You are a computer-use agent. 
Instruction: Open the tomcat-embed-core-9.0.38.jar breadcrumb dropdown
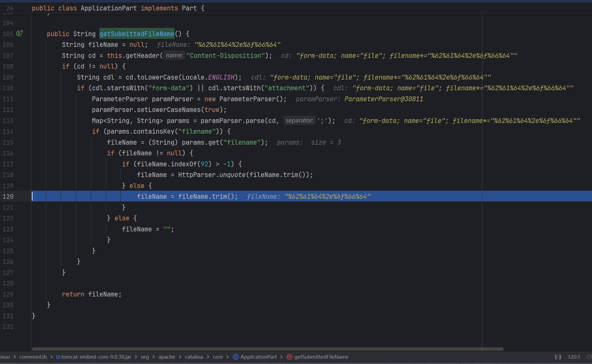click(96, 357)
